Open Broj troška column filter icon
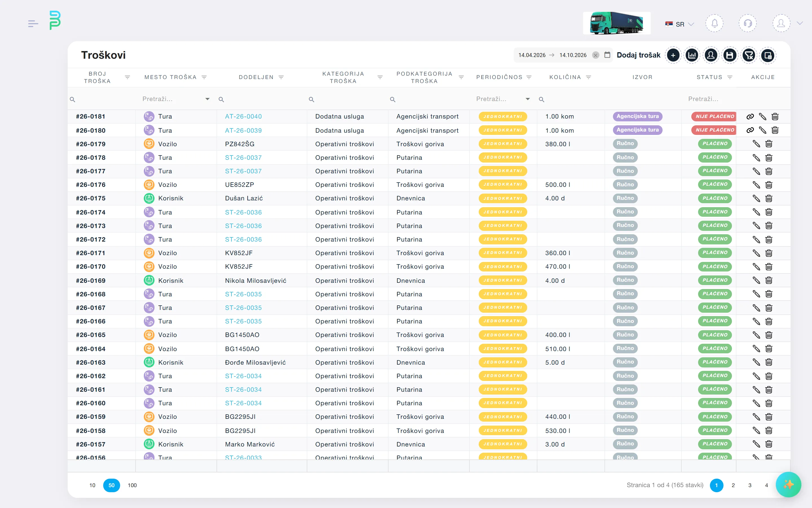The image size is (812, 508). pyautogui.click(x=127, y=77)
